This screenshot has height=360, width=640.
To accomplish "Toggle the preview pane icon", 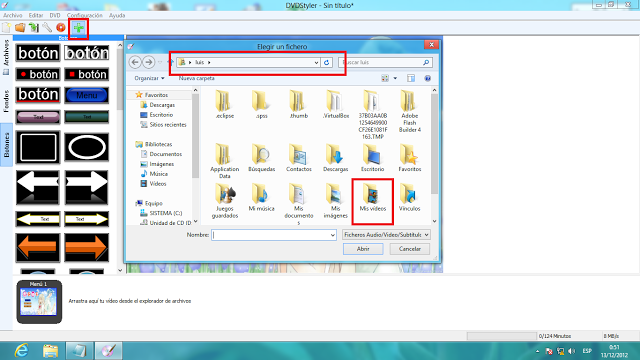I will [411, 78].
